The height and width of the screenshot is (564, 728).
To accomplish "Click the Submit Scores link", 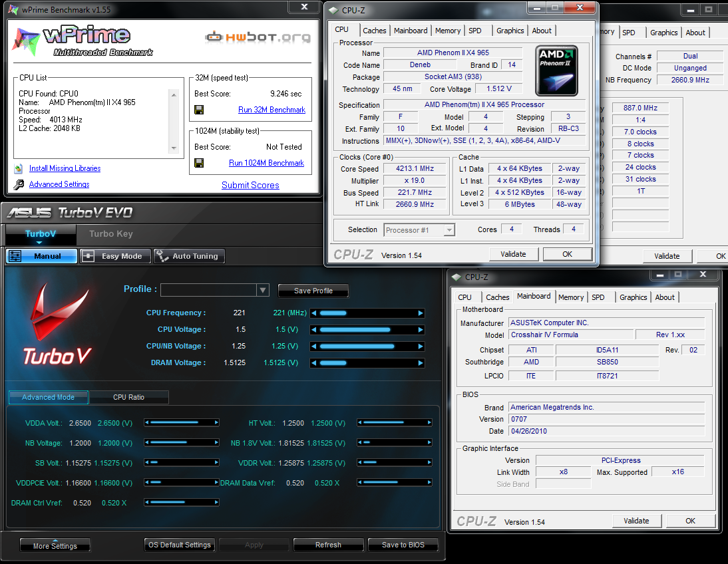I will coord(250,185).
